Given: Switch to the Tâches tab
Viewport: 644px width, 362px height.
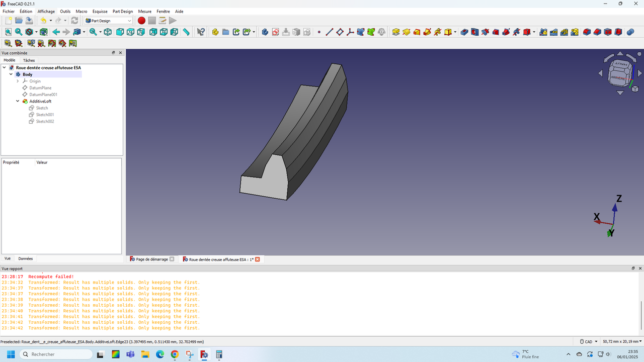Looking at the screenshot, I should (x=29, y=60).
